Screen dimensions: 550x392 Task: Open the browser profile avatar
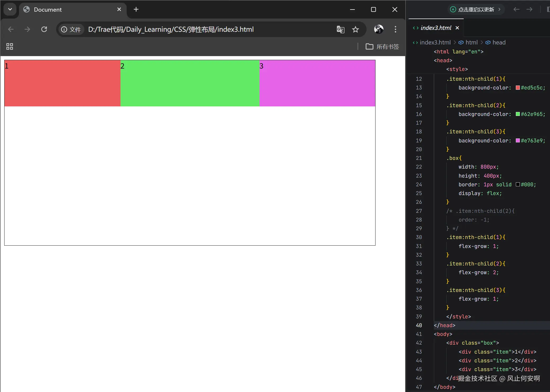point(378,29)
